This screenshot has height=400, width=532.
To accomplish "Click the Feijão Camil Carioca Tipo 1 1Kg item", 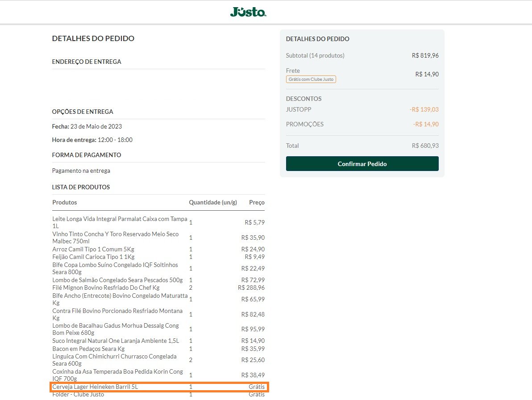I will 93,257.
